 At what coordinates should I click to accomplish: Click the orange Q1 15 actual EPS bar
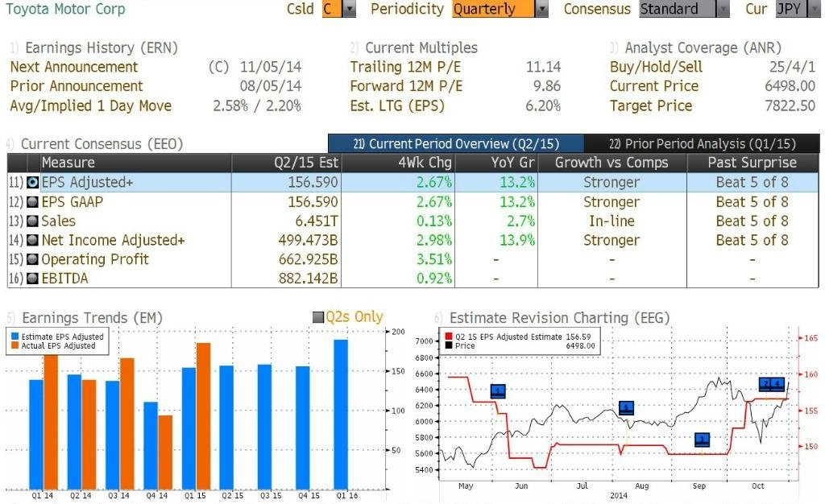pos(204,416)
